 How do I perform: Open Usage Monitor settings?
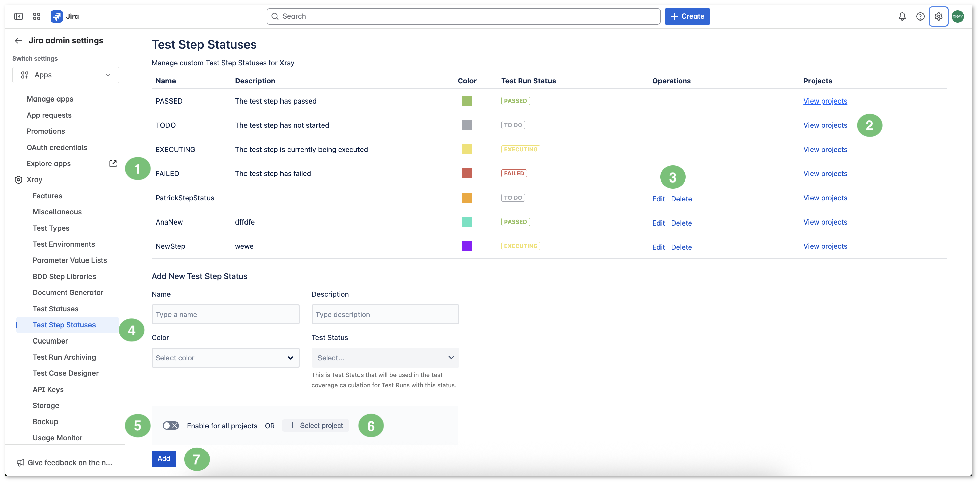58,438
